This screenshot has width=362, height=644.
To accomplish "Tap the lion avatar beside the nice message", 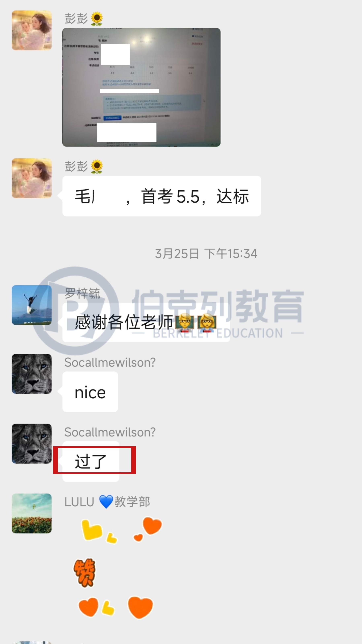I will tap(32, 374).
